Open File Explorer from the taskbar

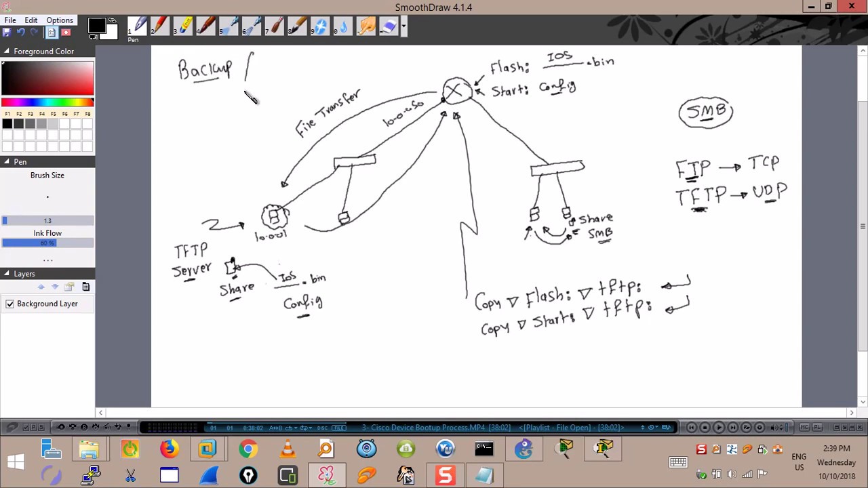coord(90,449)
